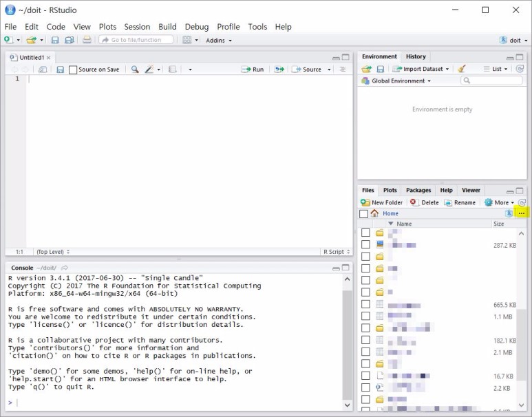The height and width of the screenshot is (417, 532).
Task: Check the box for the 1.1 MB file
Action: 365,316
